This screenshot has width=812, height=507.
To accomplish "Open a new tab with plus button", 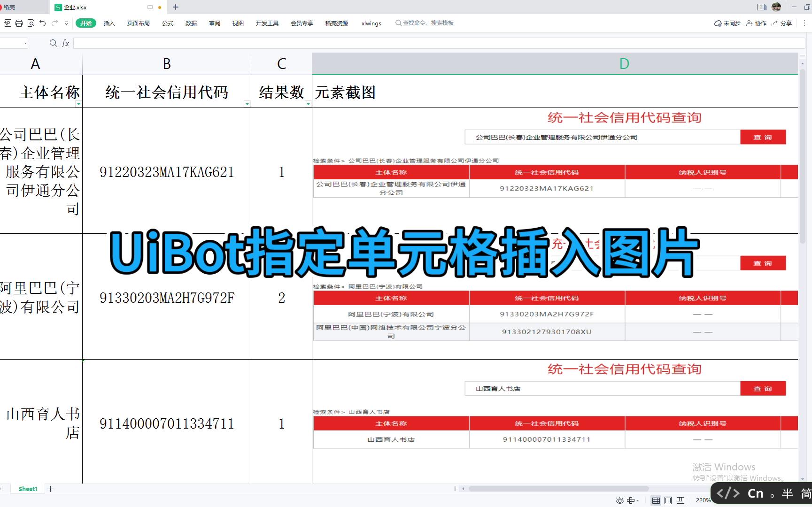I will pyautogui.click(x=176, y=7).
